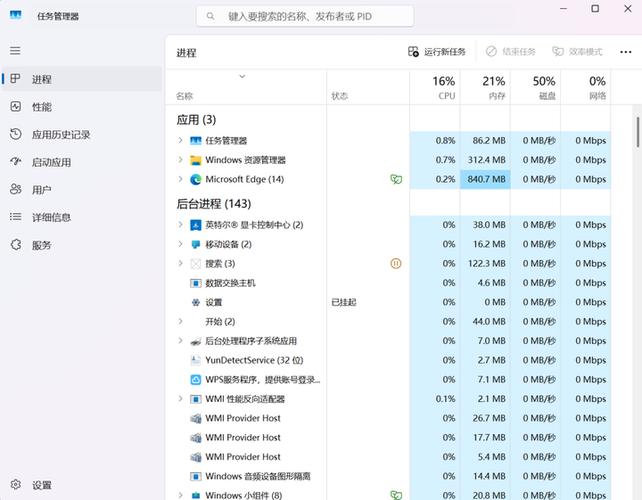Open the hamburger navigation menu
The width and height of the screenshot is (642, 500).
[15, 51]
